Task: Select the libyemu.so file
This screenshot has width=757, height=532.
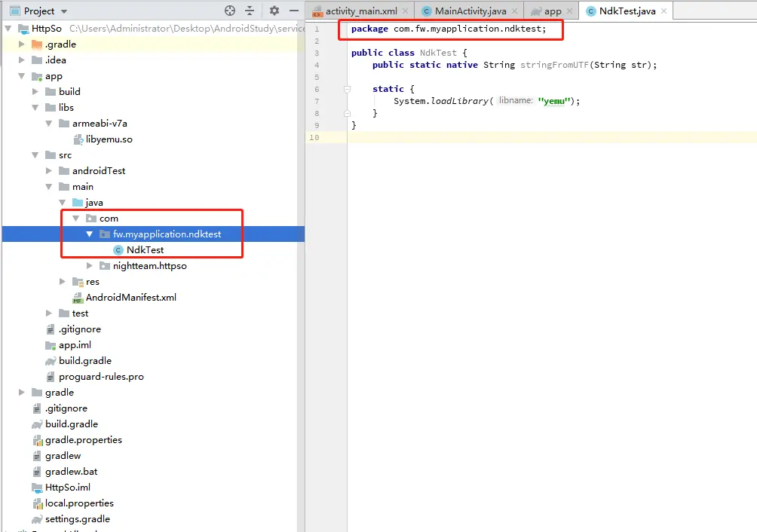Action: (x=109, y=139)
